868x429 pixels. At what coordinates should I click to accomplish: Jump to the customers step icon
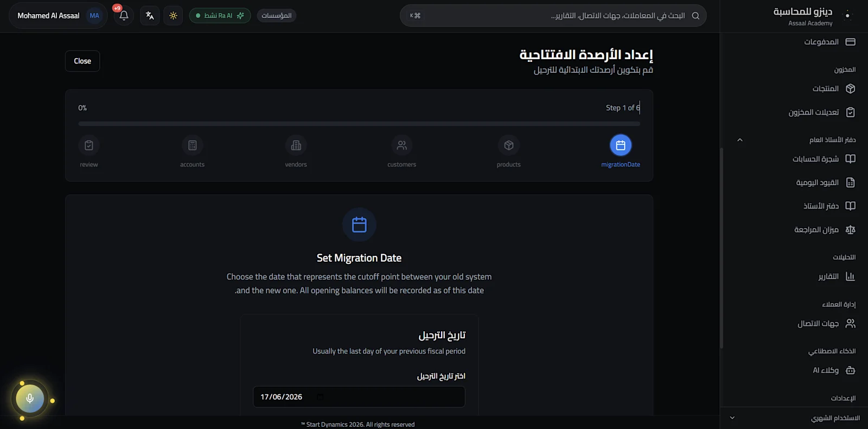402,145
